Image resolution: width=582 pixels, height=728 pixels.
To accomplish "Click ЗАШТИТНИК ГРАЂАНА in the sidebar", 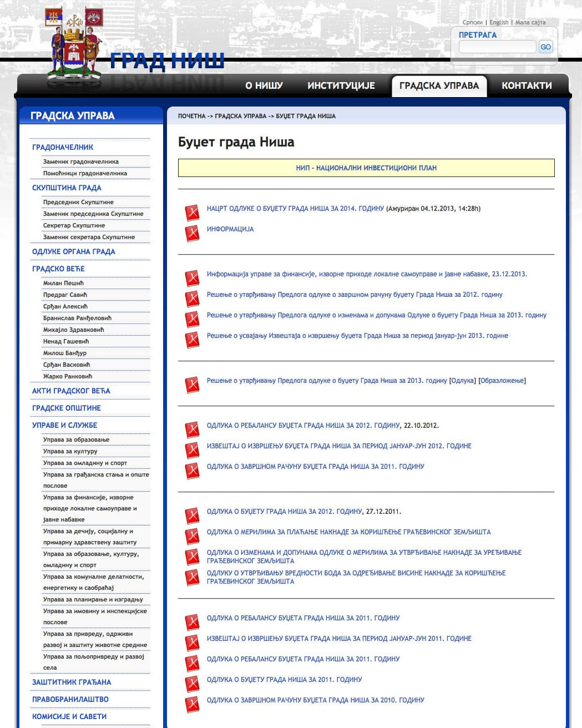I will (x=72, y=682).
